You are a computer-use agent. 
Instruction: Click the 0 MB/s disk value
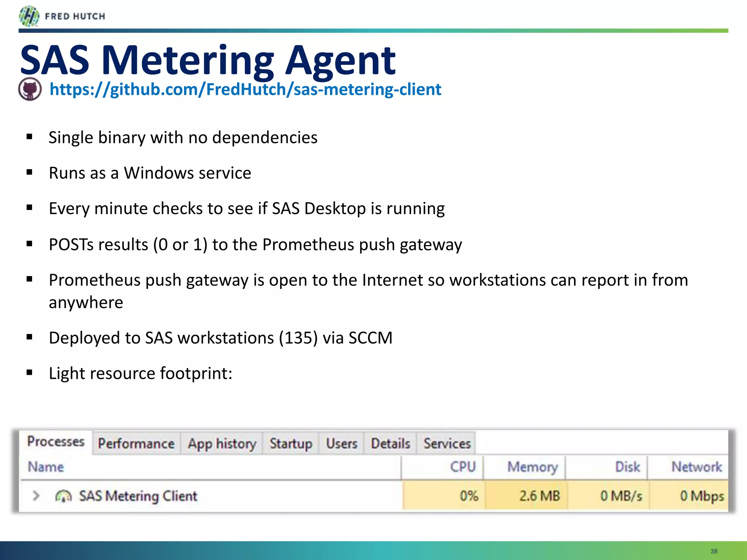click(x=621, y=496)
